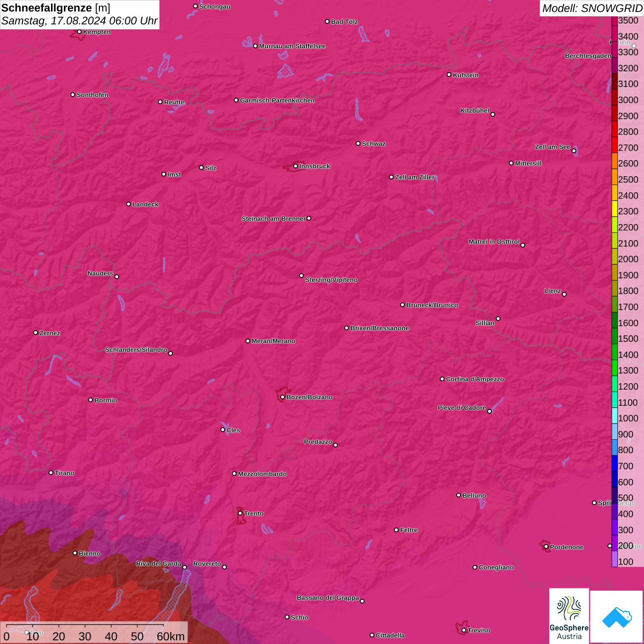Click the 'Conegliano' label
The width and height of the screenshot is (644, 644).
coord(496,567)
